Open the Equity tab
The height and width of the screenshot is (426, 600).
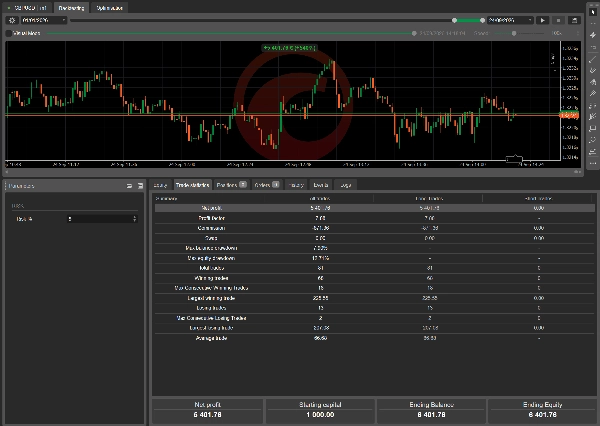160,185
